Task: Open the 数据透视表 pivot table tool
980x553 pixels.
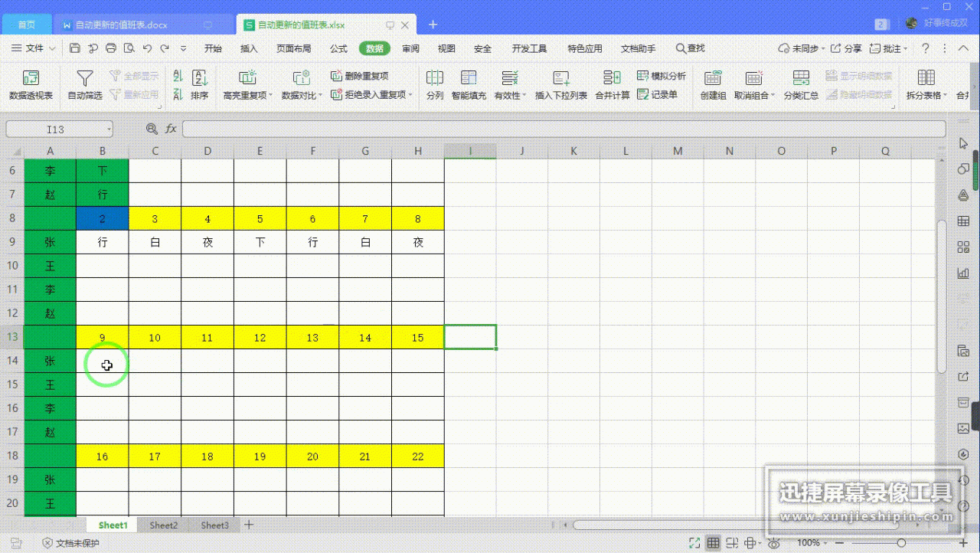Action: [x=31, y=85]
